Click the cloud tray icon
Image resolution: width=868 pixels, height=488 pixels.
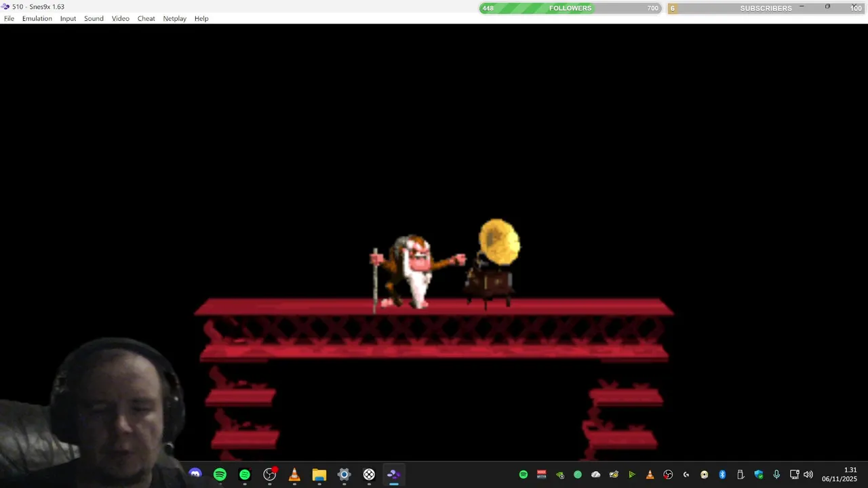(595, 474)
